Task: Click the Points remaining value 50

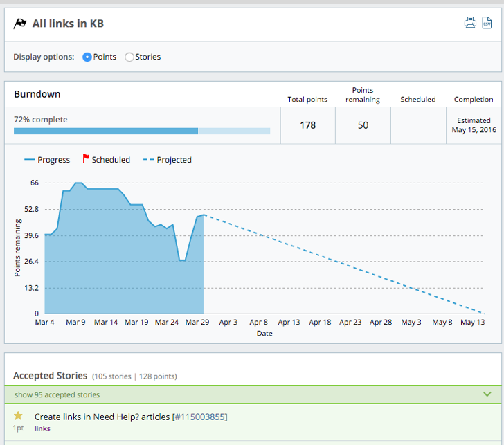Action: [363, 125]
